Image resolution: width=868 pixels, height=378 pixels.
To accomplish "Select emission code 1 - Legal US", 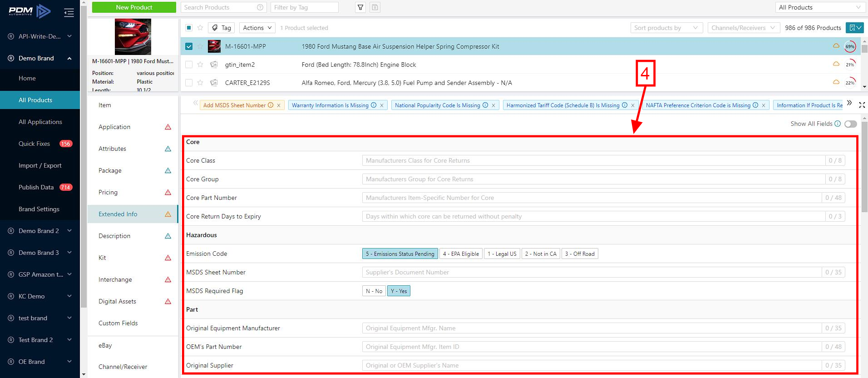I will click(502, 254).
